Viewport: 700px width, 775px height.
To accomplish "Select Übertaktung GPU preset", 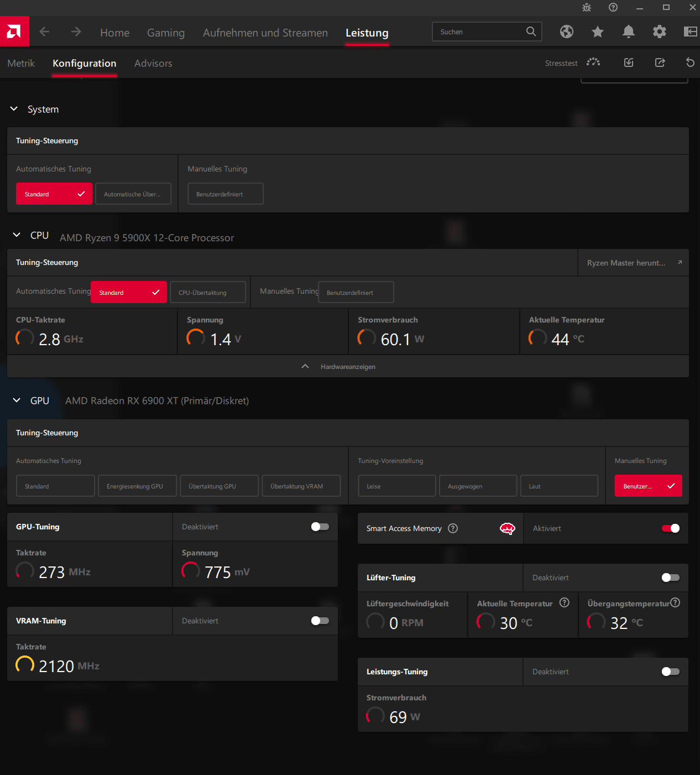I will (x=220, y=486).
